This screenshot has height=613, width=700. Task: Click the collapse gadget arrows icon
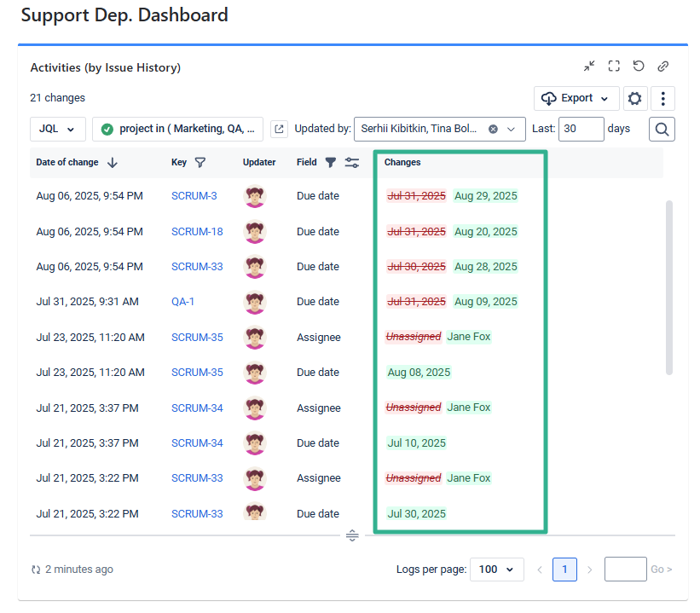pyautogui.click(x=589, y=67)
